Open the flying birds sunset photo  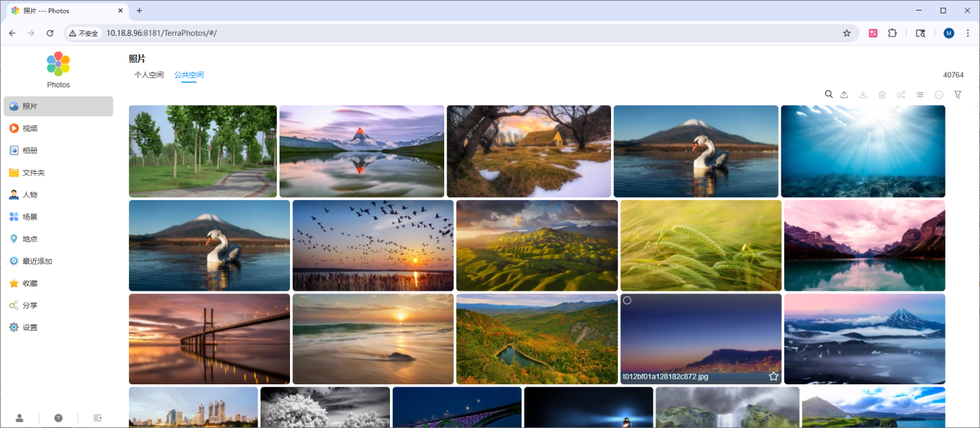coord(372,245)
